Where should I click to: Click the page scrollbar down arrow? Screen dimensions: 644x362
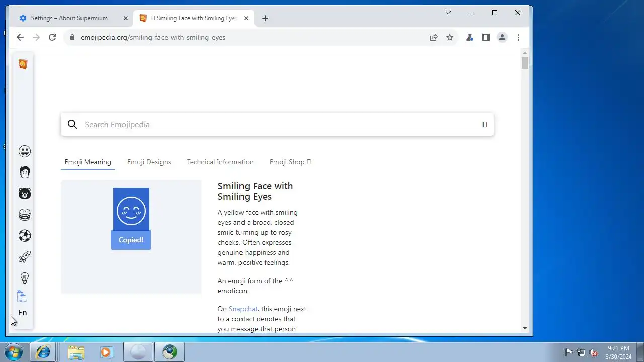(525, 328)
